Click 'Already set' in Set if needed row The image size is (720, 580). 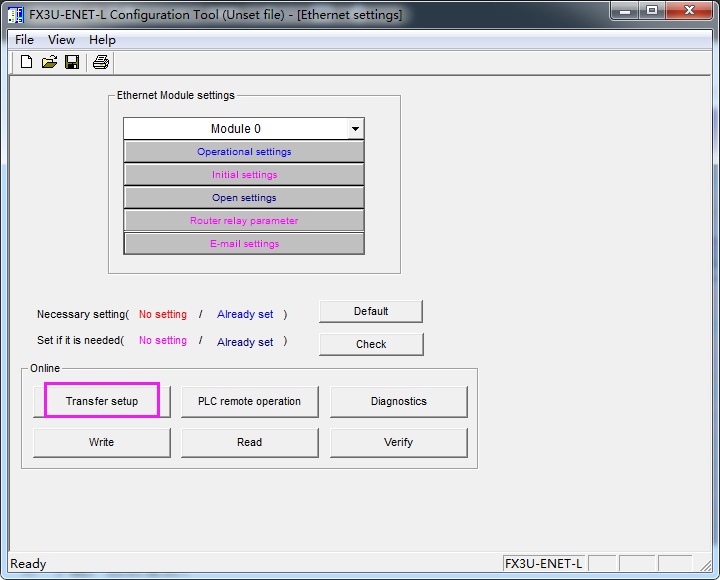[245, 342]
